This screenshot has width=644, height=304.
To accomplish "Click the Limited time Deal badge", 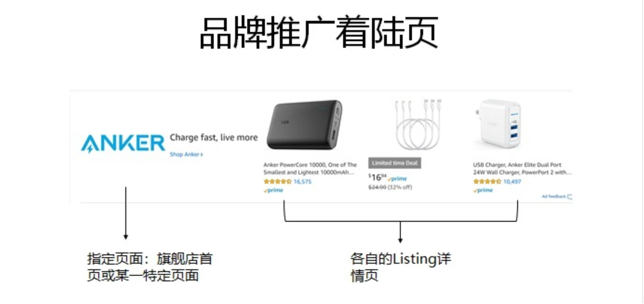I will [x=394, y=163].
